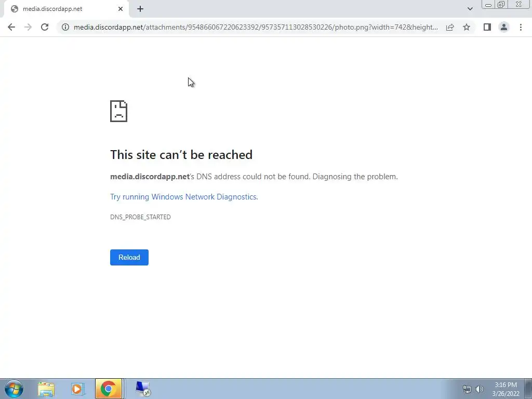
Task: Minimize the Chrome window
Action: tap(488, 5)
